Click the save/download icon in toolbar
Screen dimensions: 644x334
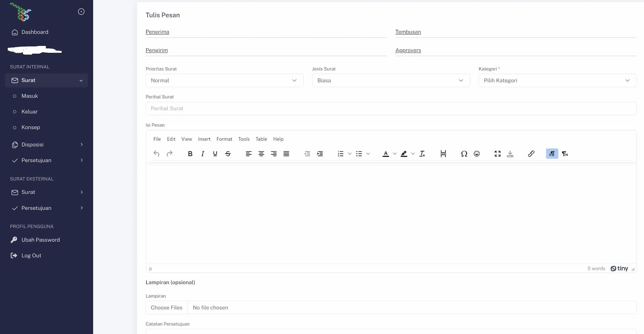click(510, 154)
